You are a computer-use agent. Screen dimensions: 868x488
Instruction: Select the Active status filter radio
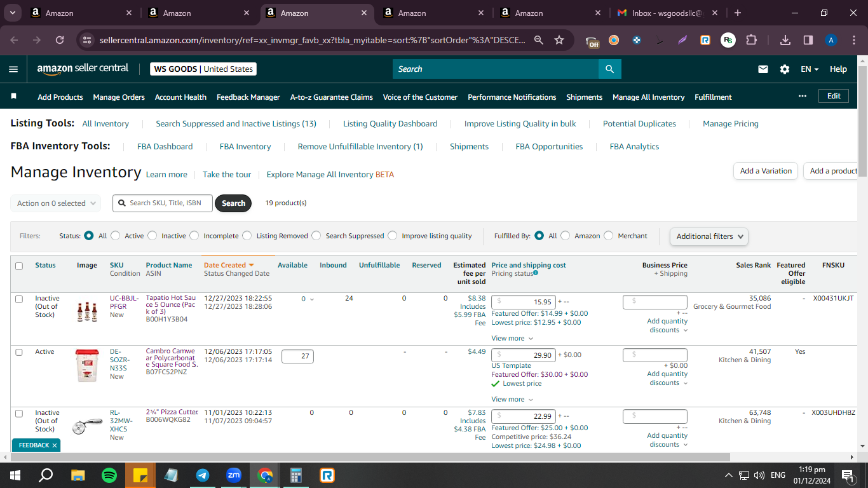coord(115,236)
